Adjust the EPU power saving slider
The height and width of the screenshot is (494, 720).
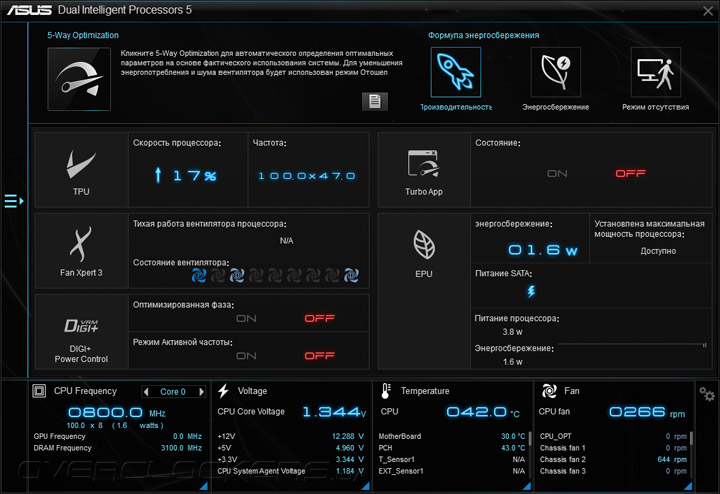coord(632,344)
